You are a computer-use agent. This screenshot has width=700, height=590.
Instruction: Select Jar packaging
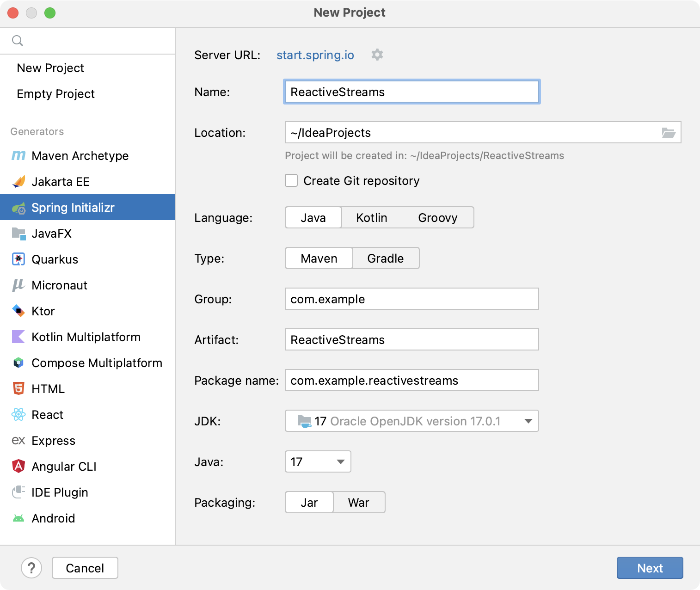click(x=309, y=502)
